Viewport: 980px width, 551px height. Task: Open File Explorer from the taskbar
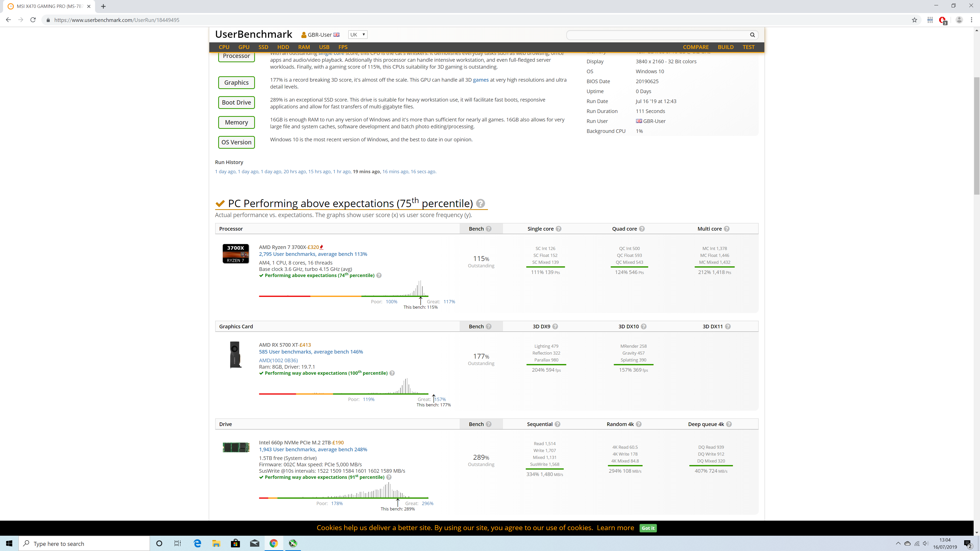point(216,543)
